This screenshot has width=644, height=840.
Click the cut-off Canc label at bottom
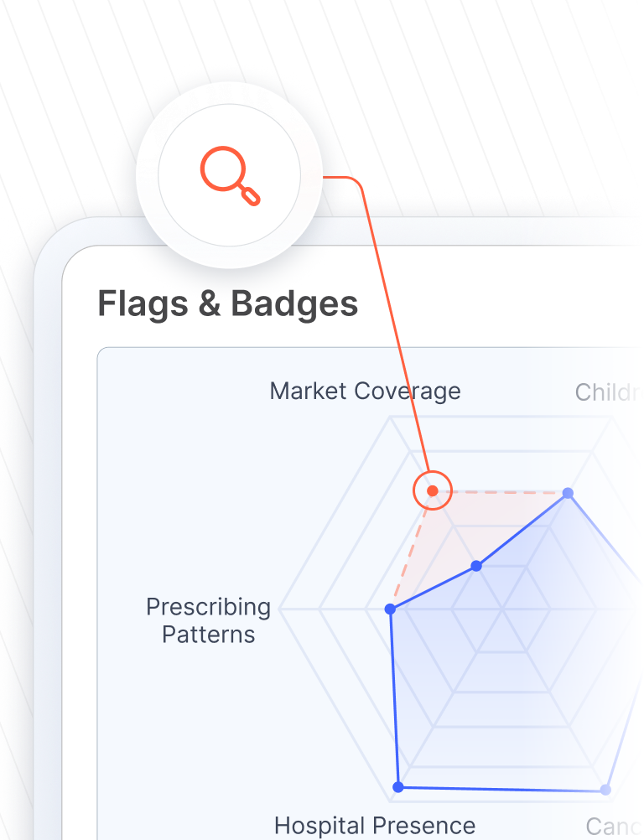[612, 827]
